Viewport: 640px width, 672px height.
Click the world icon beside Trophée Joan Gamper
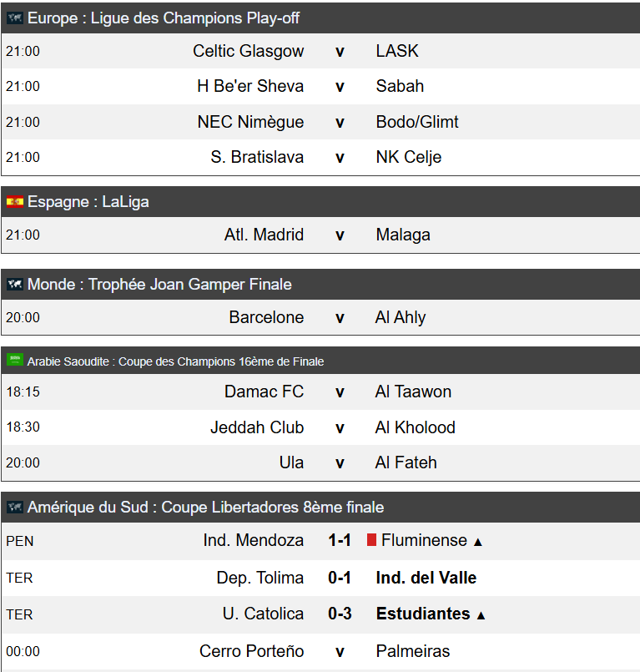tap(14, 284)
